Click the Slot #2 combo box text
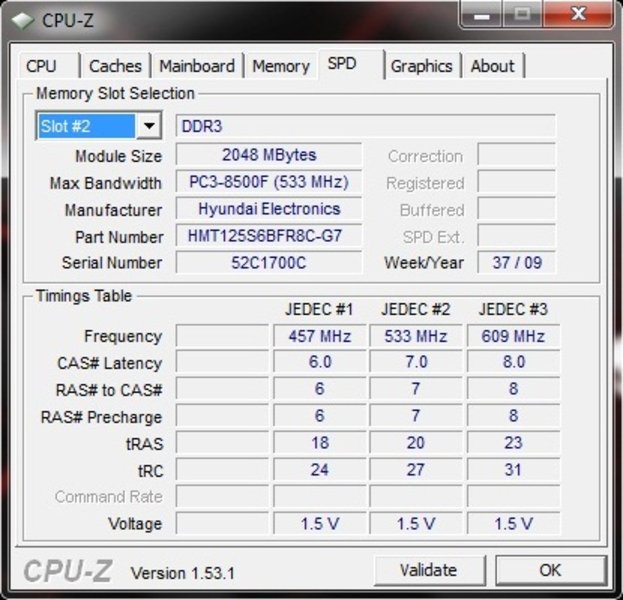623x600 pixels. pos(87,126)
